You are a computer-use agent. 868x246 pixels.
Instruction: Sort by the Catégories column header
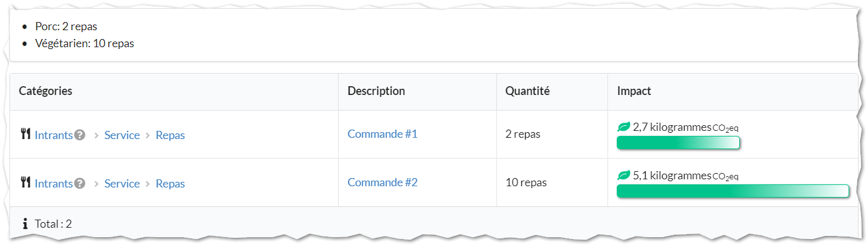pos(46,91)
